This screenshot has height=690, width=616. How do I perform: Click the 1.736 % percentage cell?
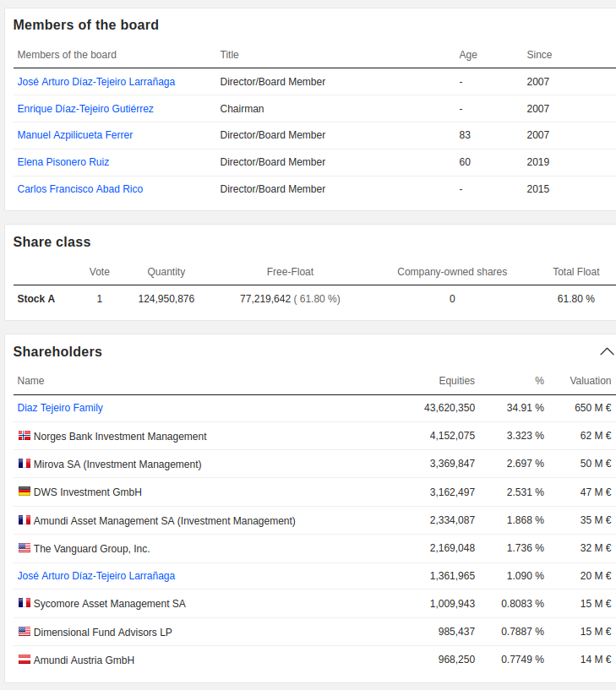coord(526,548)
